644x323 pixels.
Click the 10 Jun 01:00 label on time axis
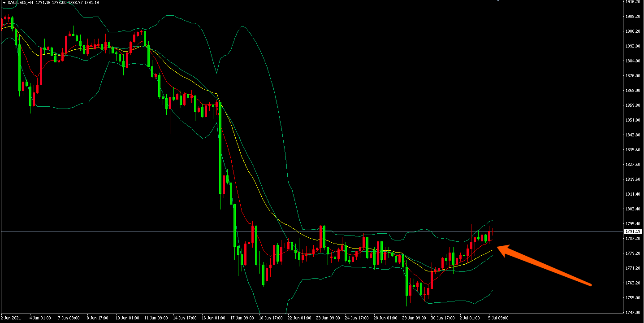pos(127,318)
